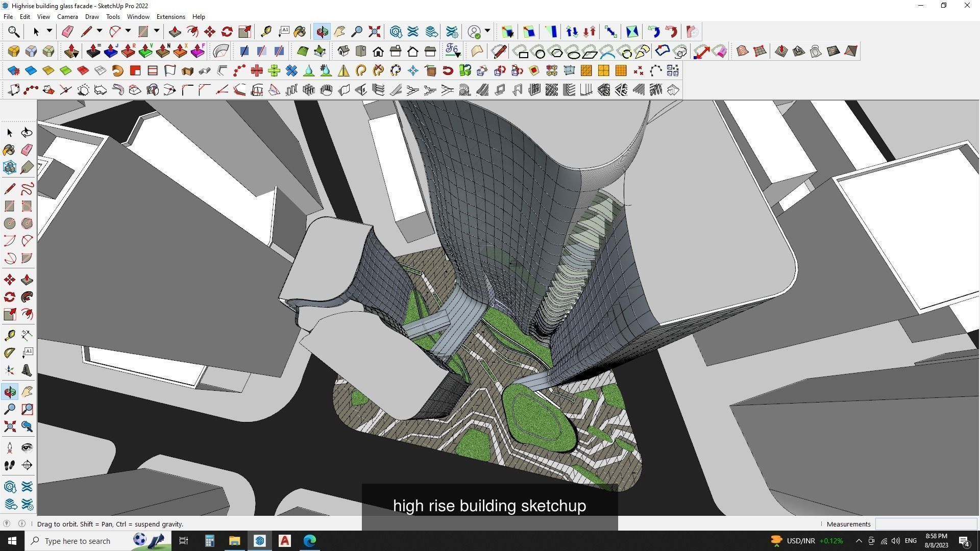Open the user sign-in account dropdown
The image size is (980, 551).
point(487,32)
